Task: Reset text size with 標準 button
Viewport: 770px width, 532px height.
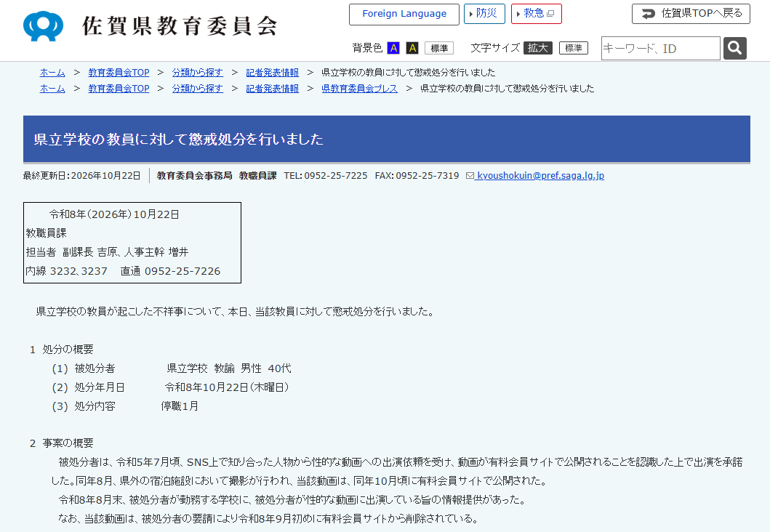Action: point(574,48)
